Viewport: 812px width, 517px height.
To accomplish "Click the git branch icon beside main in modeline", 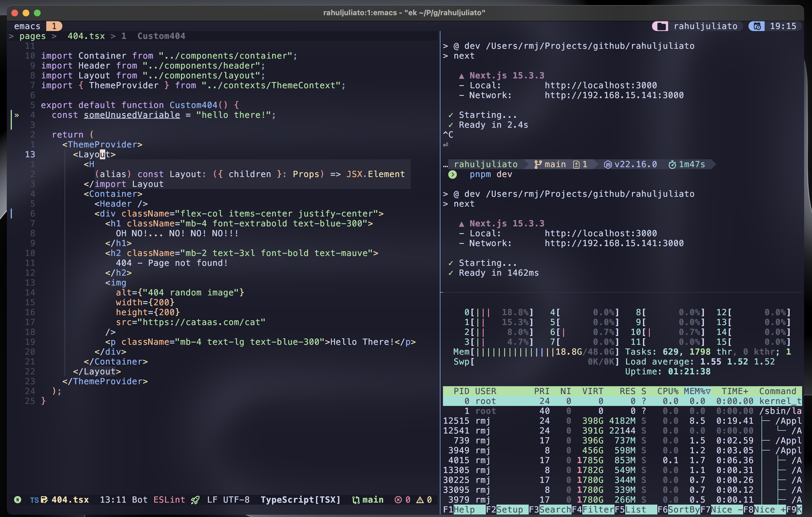I will point(356,500).
